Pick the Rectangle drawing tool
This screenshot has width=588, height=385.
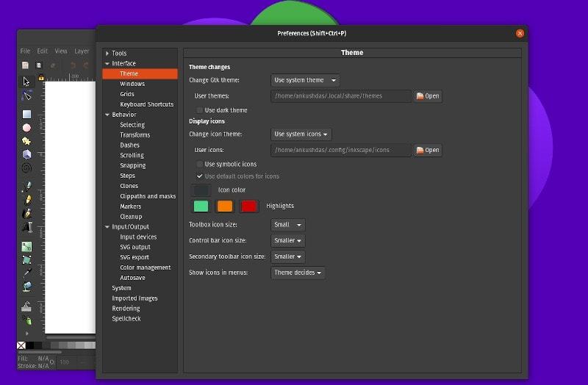26,114
